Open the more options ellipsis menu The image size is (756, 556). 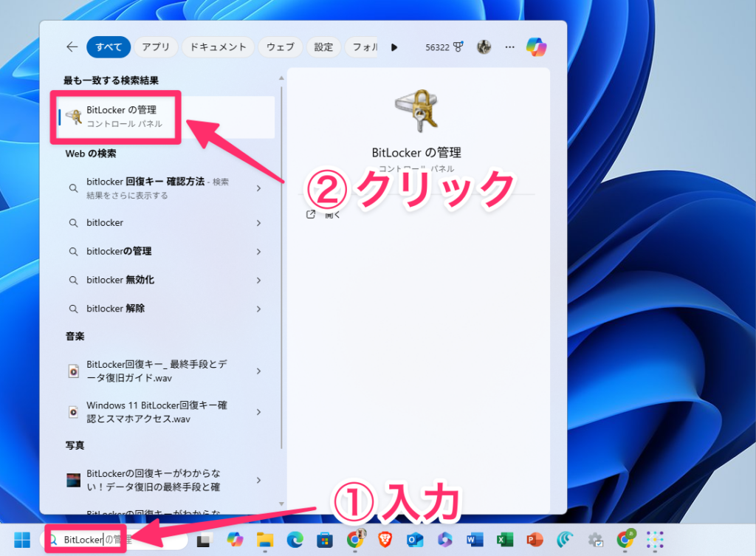click(x=509, y=47)
